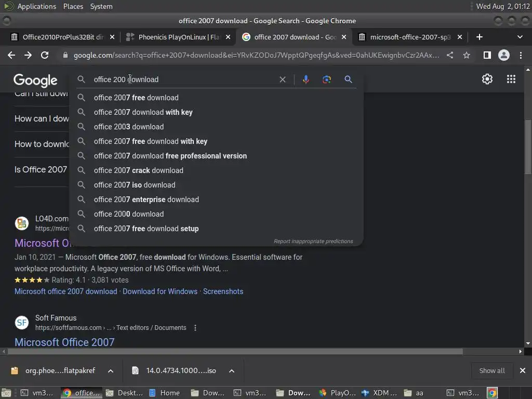The width and height of the screenshot is (532, 399).
Task: Expand tab search dropdown
Action: coord(520,37)
